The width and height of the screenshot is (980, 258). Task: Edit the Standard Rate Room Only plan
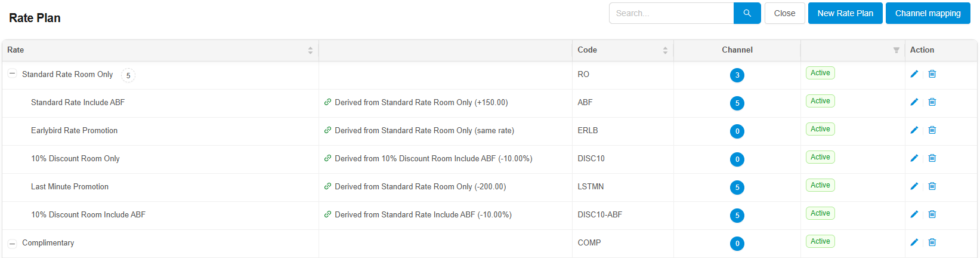tap(914, 74)
